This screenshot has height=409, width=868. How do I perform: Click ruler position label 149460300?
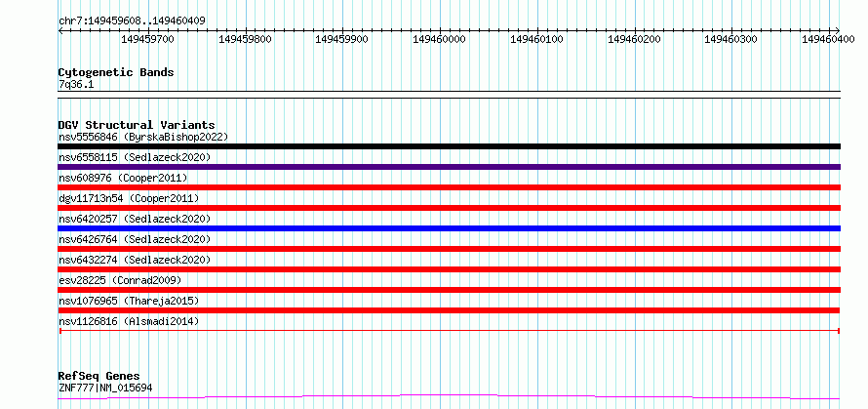pyautogui.click(x=731, y=39)
